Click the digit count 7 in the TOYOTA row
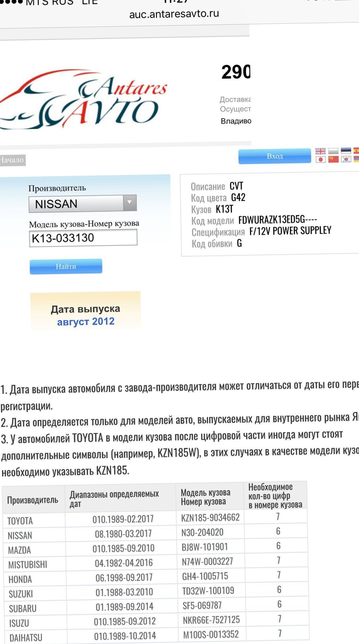Screen dimensions: 359x644 click(x=278, y=517)
